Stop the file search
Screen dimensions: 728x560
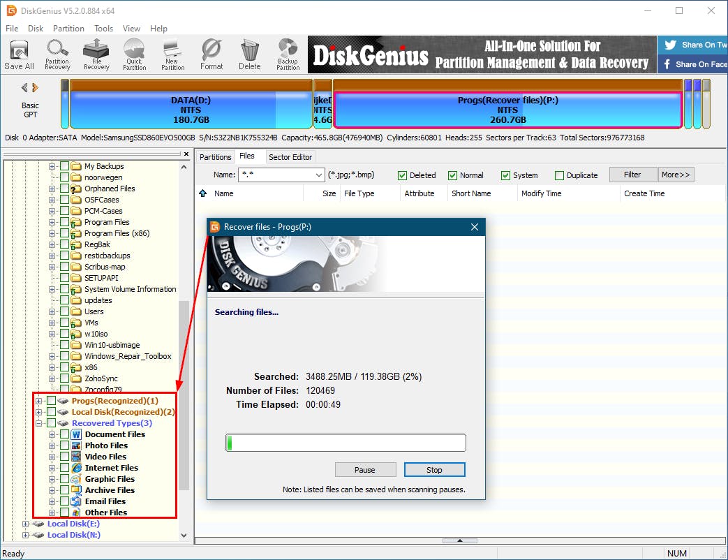point(434,470)
